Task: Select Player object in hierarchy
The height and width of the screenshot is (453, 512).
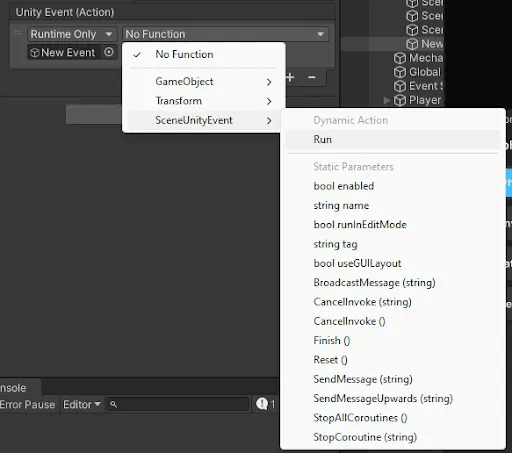Action: point(425,100)
